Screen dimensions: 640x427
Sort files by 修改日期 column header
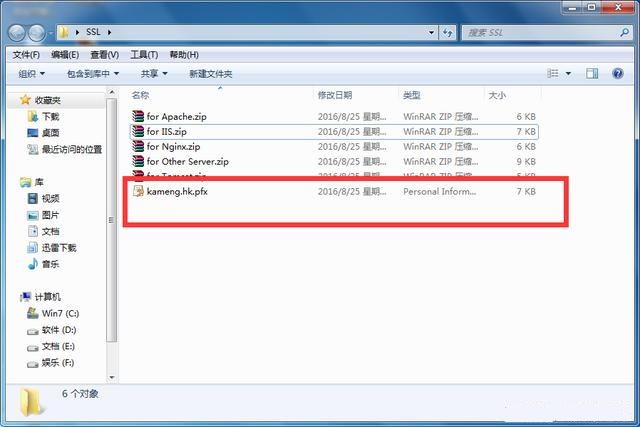pos(335,95)
